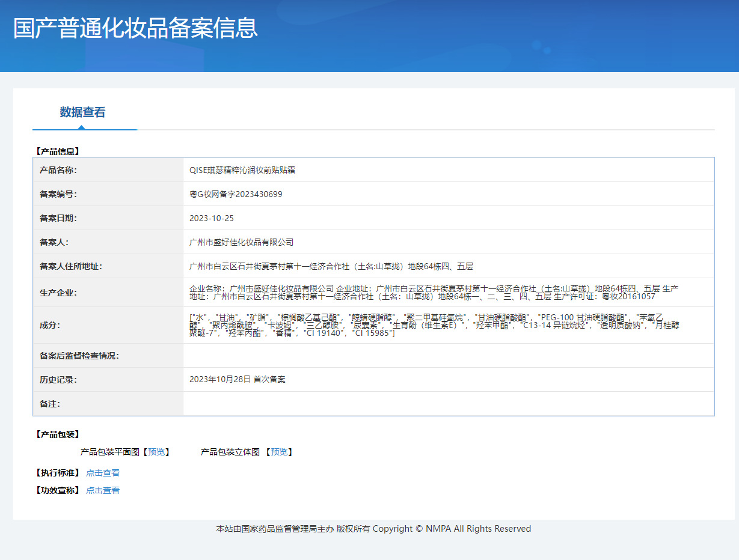Screen dimensions: 739x560
Task: Click the 备案人 company name value
Action: [241, 242]
